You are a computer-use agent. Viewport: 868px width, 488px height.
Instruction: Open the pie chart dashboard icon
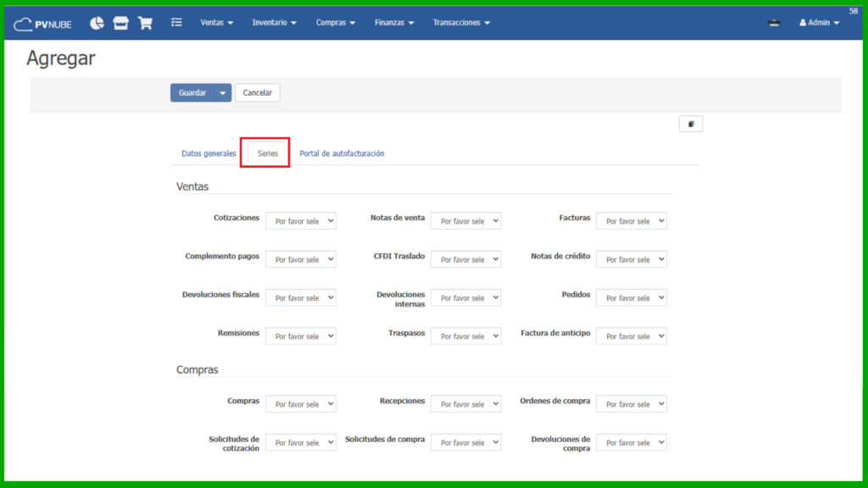97,23
